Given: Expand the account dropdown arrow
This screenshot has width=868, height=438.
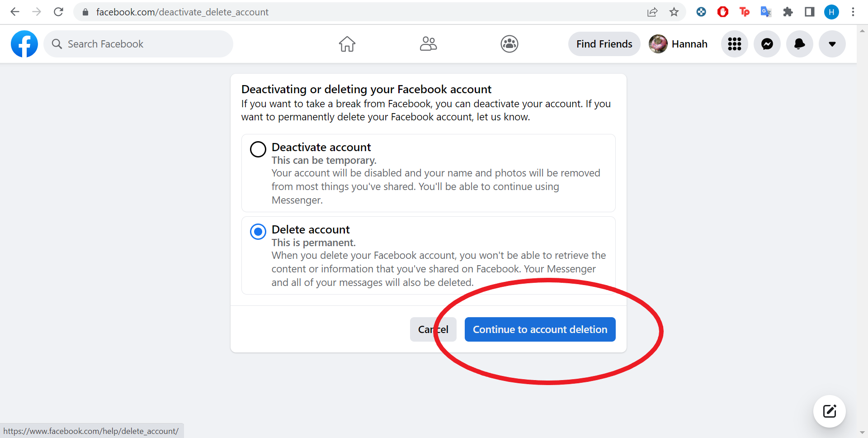Looking at the screenshot, I should click(832, 44).
